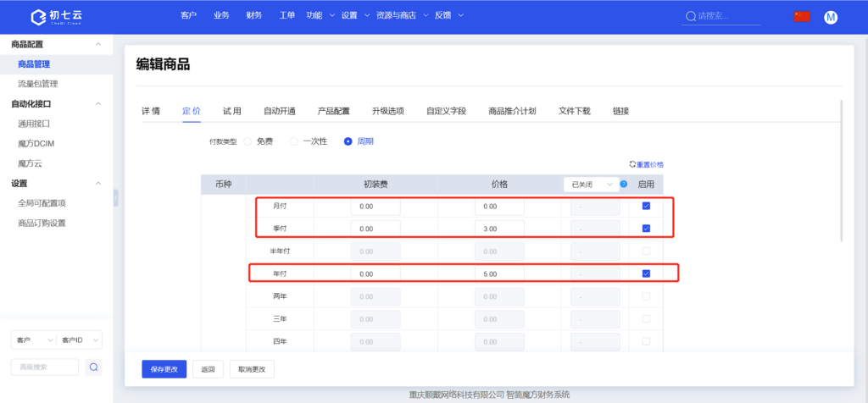This screenshot has width=868, height=403.
Task: Select 免费 payment type radio
Action: point(248,141)
